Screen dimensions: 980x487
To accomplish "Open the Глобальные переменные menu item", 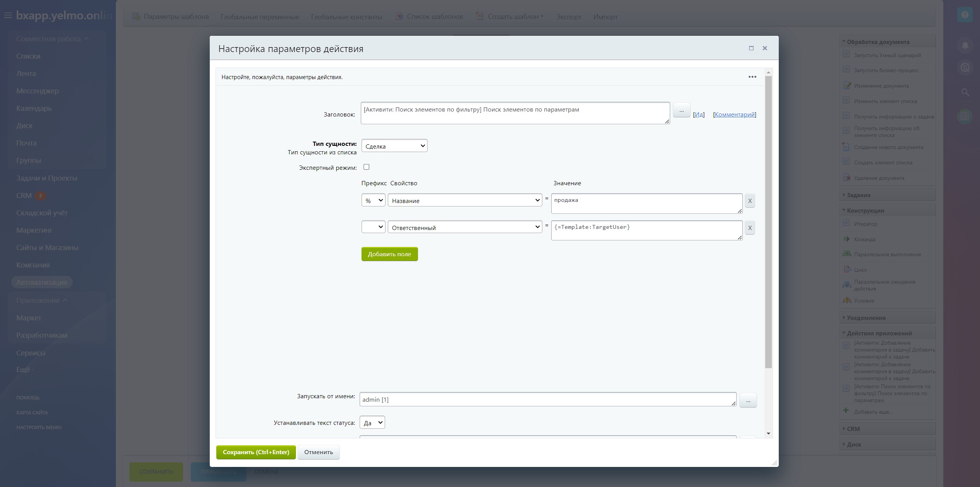I will [260, 17].
